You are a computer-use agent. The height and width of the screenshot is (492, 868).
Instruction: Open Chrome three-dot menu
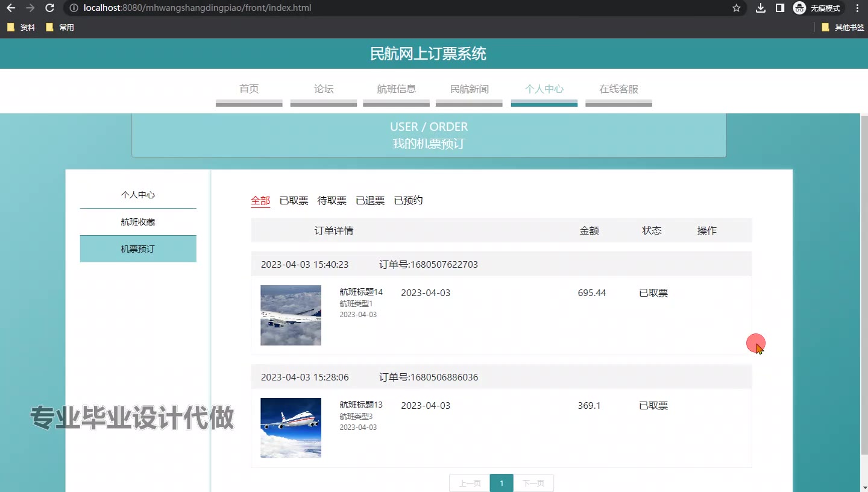click(x=857, y=8)
